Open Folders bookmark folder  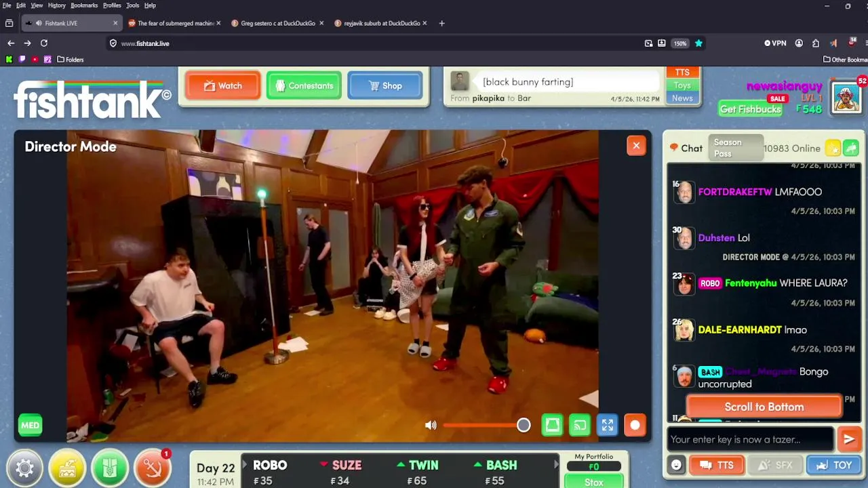(71, 59)
